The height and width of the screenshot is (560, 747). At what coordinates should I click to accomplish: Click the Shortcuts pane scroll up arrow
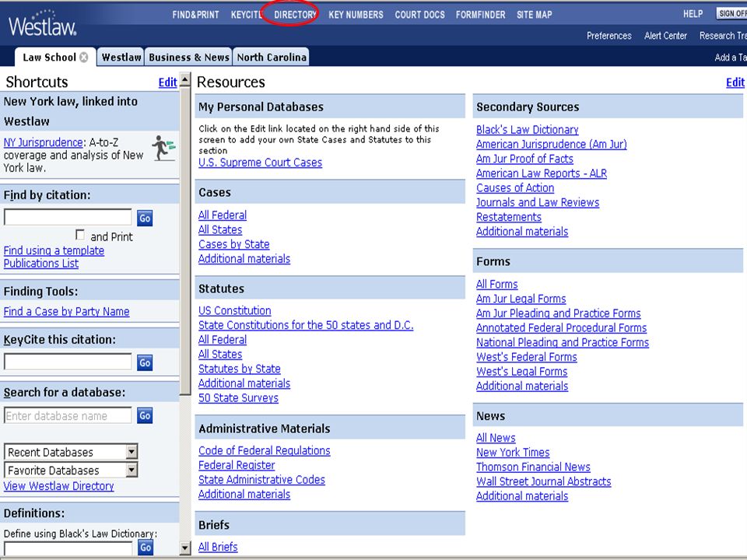point(185,79)
